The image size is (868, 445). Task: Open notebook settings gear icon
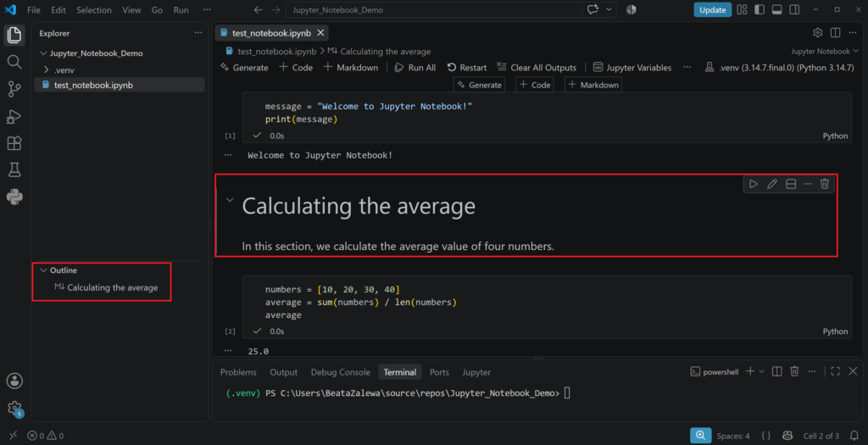[818, 33]
